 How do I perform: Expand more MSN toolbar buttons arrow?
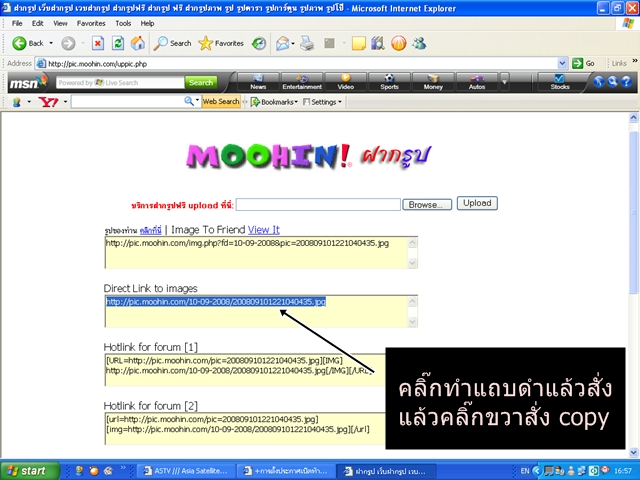pyautogui.click(x=504, y=82)
